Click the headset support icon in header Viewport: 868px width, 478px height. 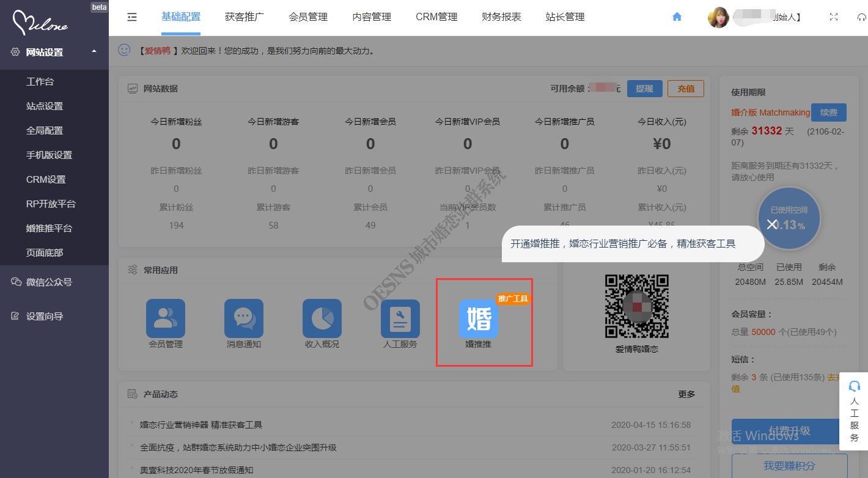tap(862, 17)
